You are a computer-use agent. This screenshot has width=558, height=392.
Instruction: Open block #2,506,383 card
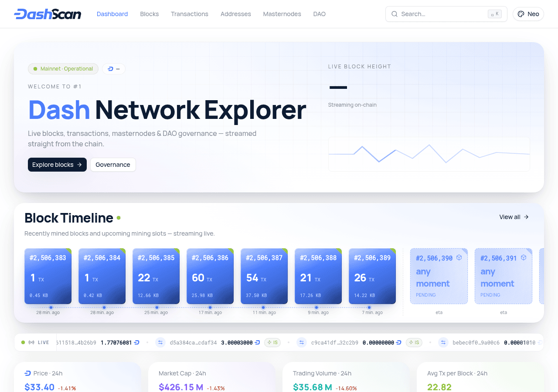[x=48, y=276]
